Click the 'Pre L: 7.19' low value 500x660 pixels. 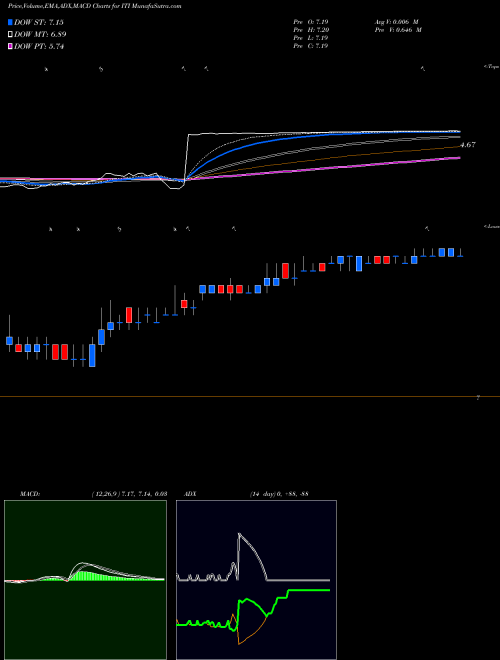311,37
